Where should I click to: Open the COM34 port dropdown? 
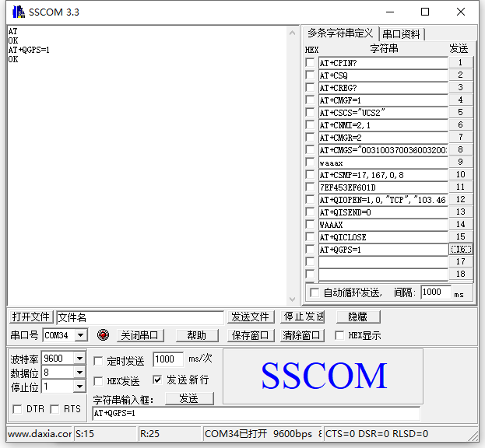click(x=81, y=335)
